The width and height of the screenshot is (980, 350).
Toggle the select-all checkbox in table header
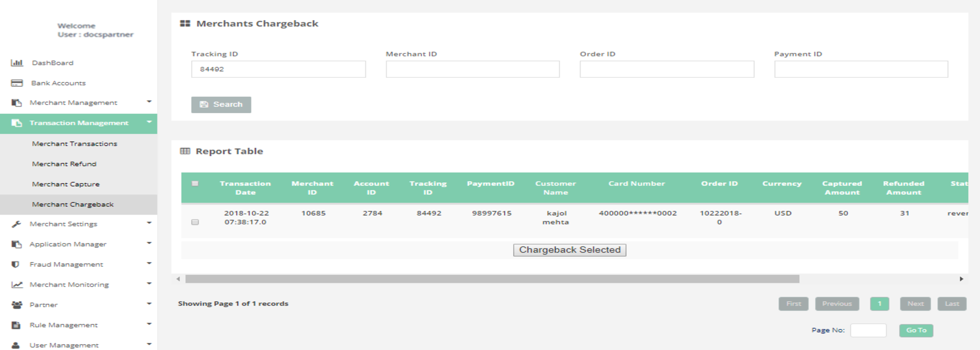click(x=195, y=184)
